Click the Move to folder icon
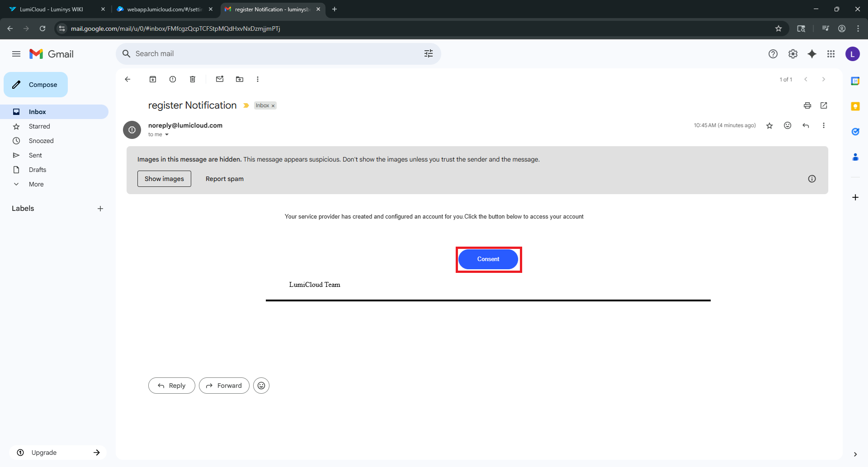The image size is (868, 467). pyautogui.click(x=240, y=79)
